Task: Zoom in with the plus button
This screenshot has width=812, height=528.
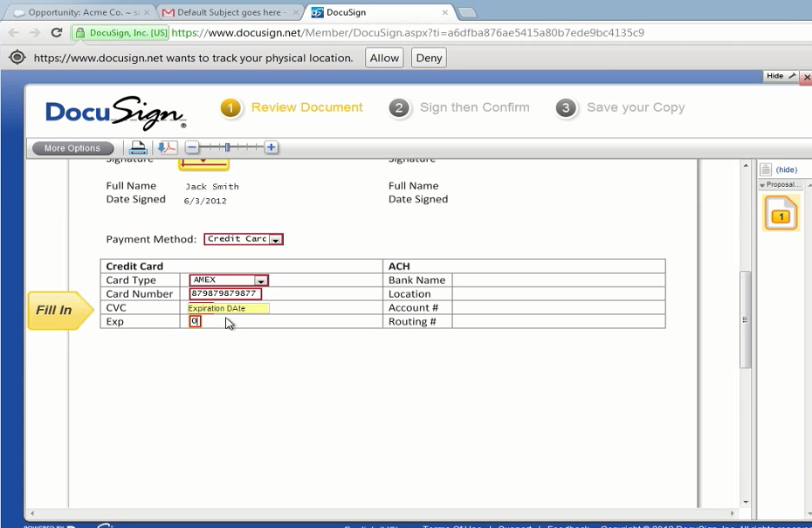Action: 271,147
